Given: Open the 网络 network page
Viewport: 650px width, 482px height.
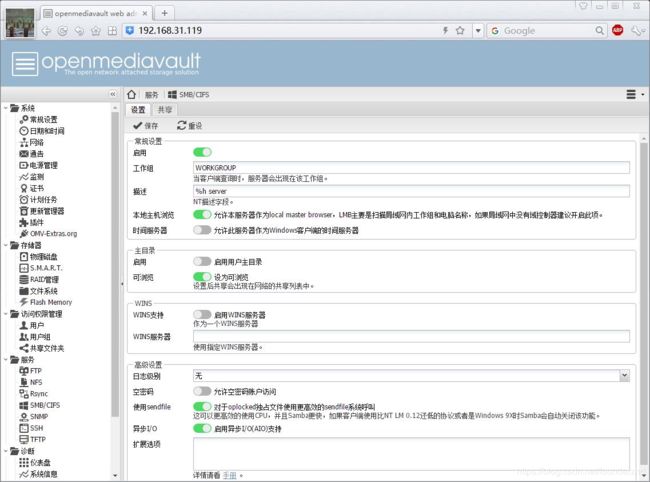Looking at the screenshot, I should tap(32, 142).
